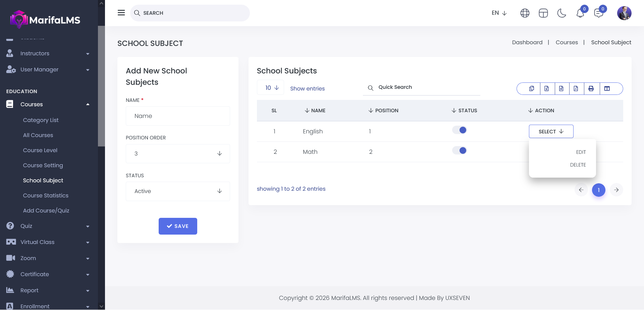The image size is (644, 310).
Task: Open the chat messages icon
Action: coord(598,13)
